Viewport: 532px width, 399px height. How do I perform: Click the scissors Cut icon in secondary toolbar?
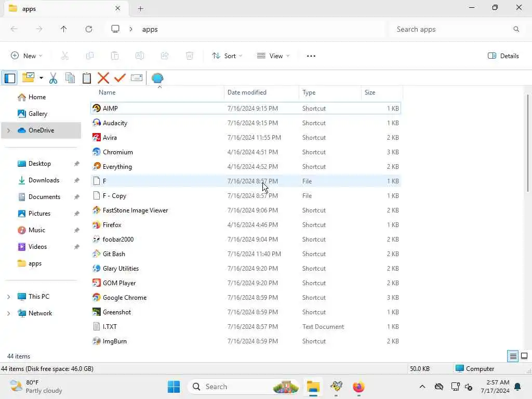pyautogui.click(x=54, y=78)
